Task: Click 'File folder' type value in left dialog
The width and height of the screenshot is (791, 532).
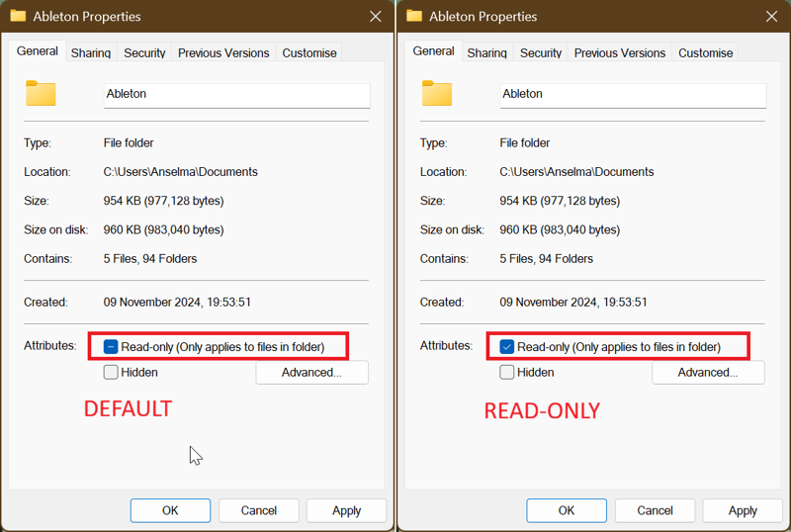Action: coord(129,142)
